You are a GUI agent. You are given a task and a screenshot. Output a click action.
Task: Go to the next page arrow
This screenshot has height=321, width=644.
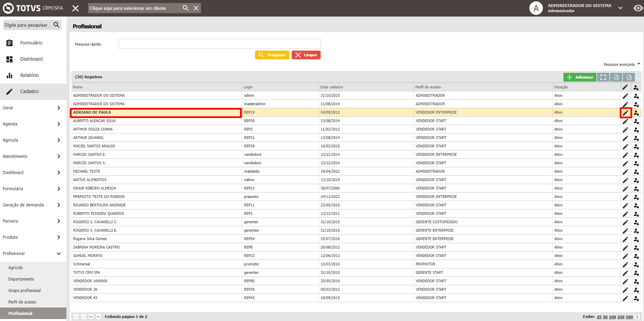point(91,317)
